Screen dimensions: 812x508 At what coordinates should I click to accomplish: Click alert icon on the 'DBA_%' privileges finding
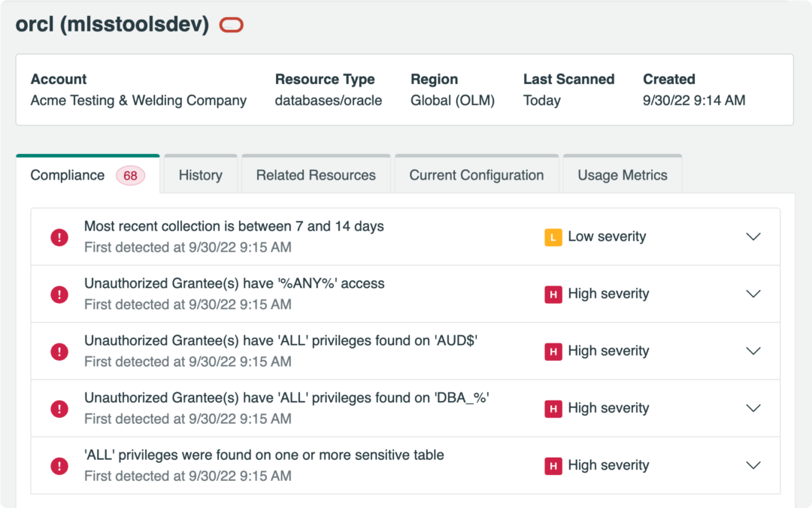pyautogui.click(x=59, y=408)
